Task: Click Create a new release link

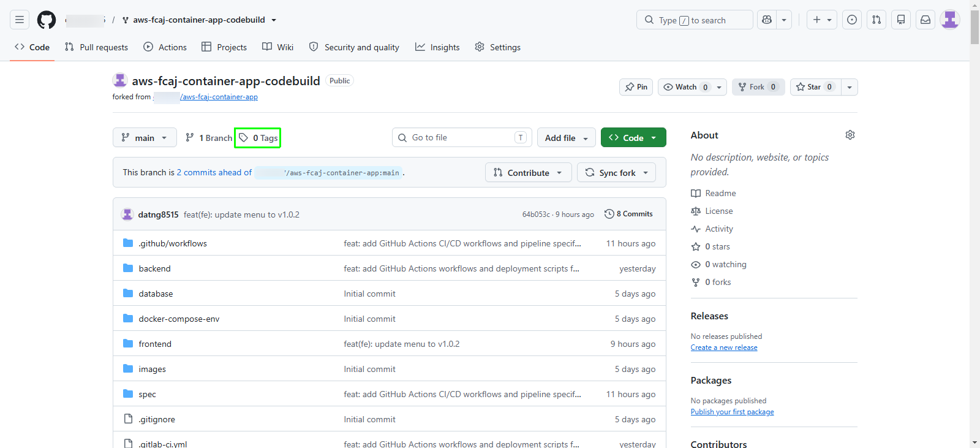Action: coord(724,347)
